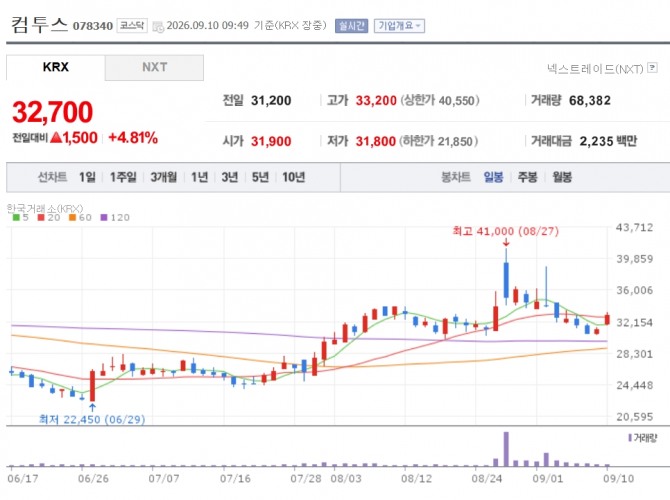Select the 1년 line chart
Viewport: 670px width, 500px height.
point(199,177)
